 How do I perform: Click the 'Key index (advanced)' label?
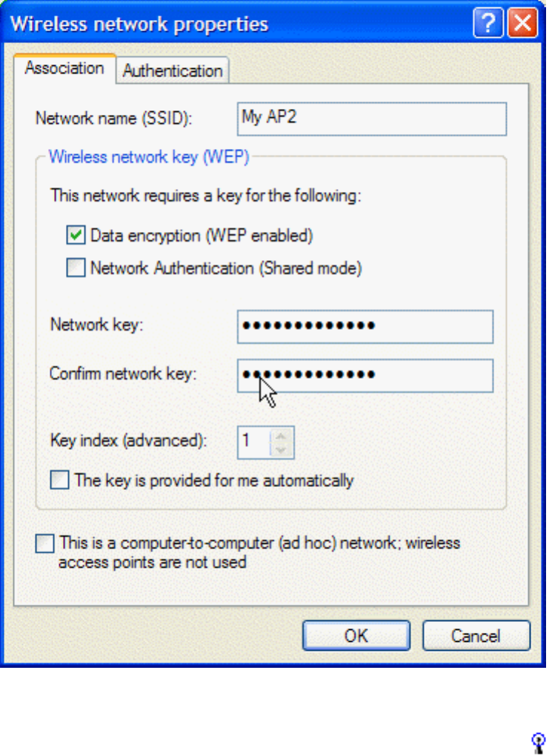[x=128, y=440]
